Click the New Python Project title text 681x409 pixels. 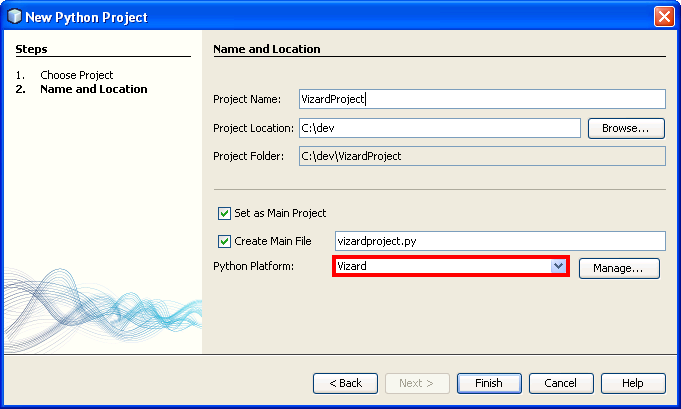point(86,17)
